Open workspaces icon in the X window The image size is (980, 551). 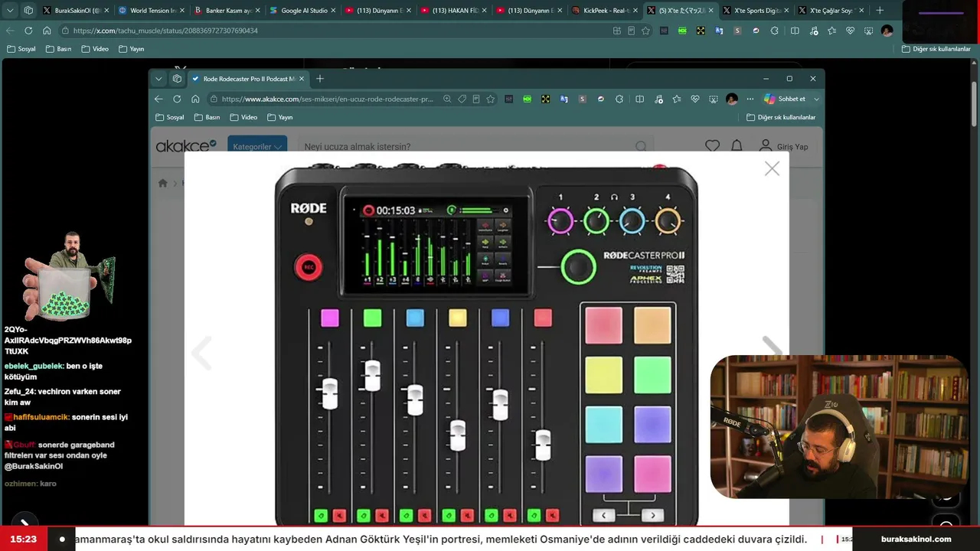pos(28,11)
